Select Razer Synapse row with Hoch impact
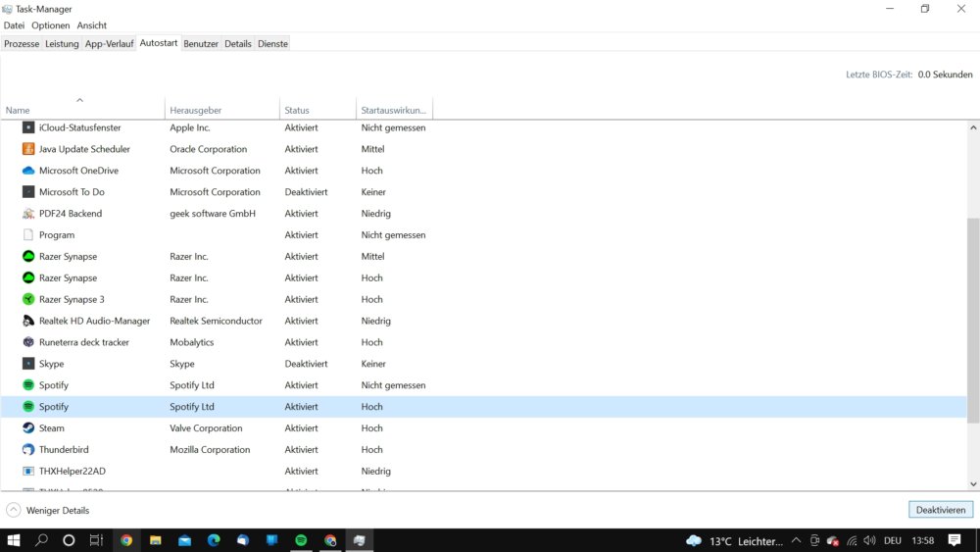Image resolution: width=980 pixels, height=552 pixels. click(x=484, y=278)
